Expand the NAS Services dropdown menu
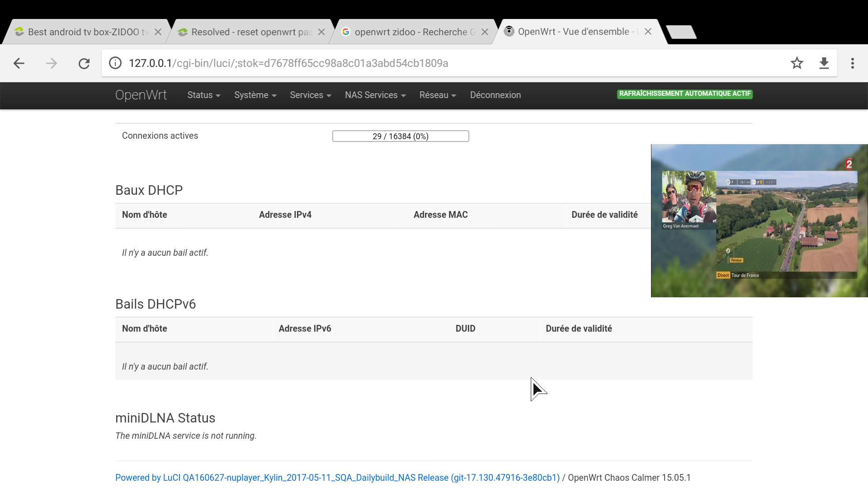 pos(375,95)
